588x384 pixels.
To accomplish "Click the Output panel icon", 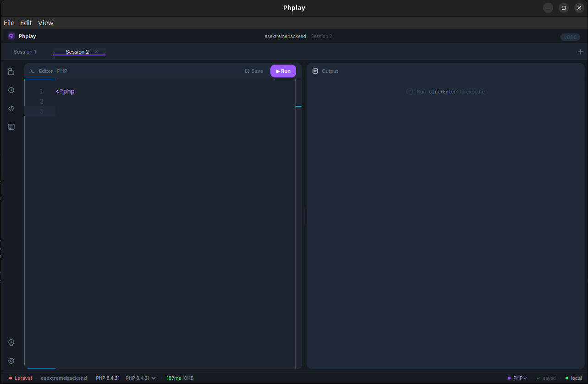I will pyautogui.click(x=315, y=71).
